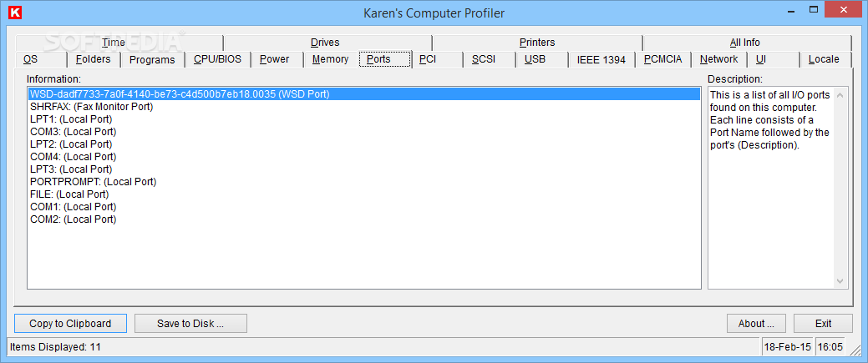This screenshot has width=868, height=363.
Task: Open the Locale tab
Action: 825,59
